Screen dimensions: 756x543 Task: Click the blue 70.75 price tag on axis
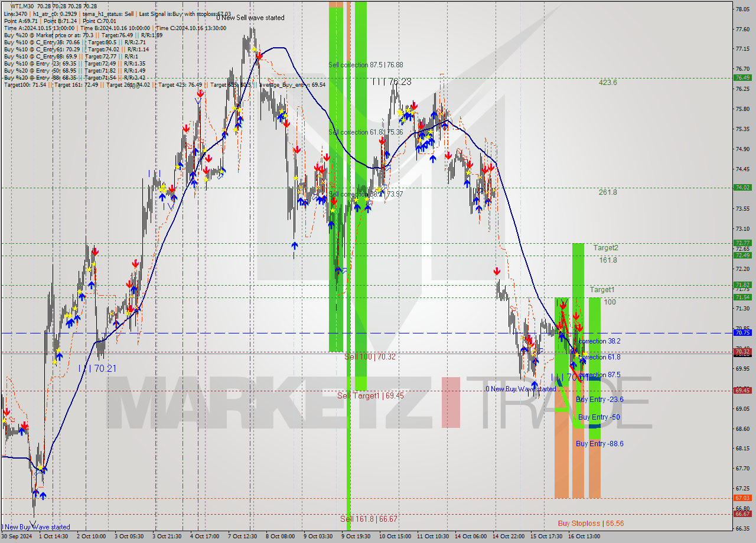(742, 332)
